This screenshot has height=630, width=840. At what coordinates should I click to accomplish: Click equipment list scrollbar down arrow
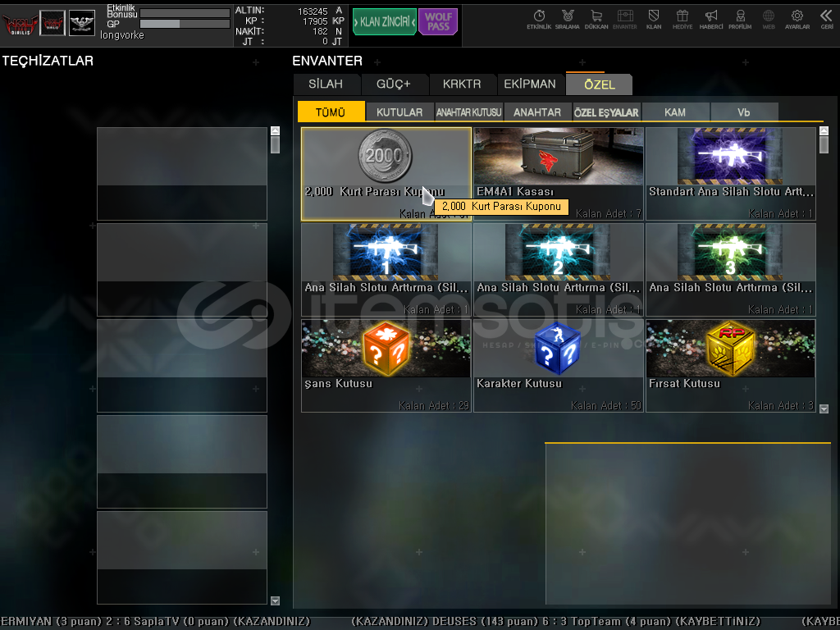click(x=276, y=600)
